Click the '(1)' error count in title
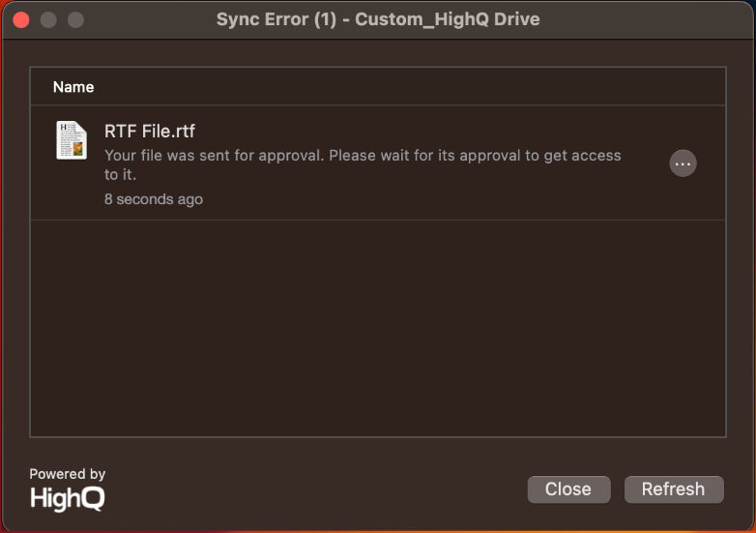 (x=325, y=19)
